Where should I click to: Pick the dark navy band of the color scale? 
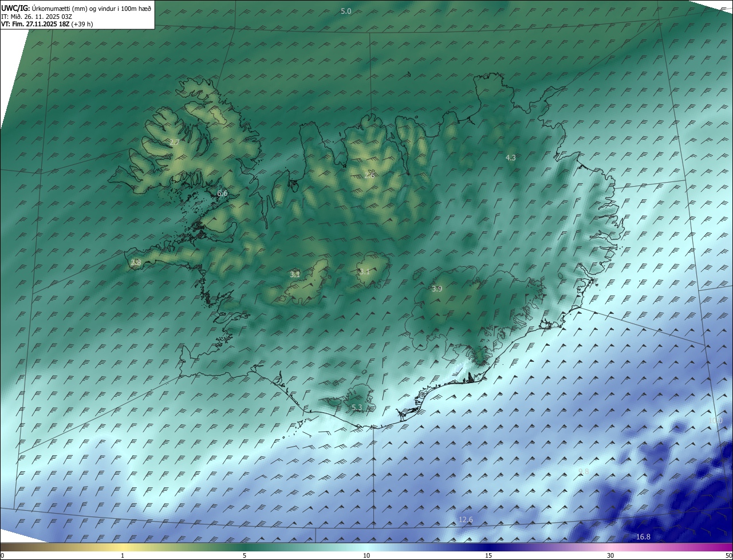pos(488,547)
